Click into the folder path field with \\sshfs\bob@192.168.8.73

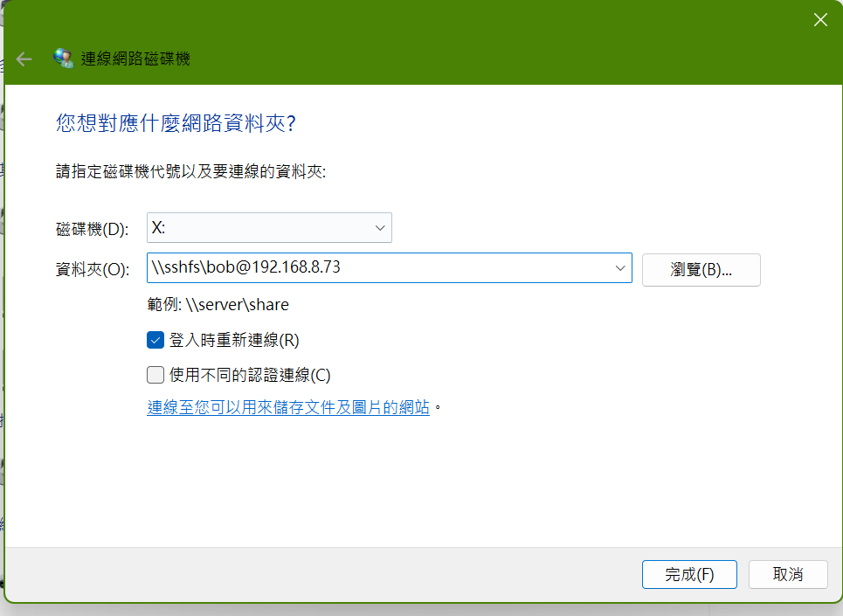pos(376,268)
